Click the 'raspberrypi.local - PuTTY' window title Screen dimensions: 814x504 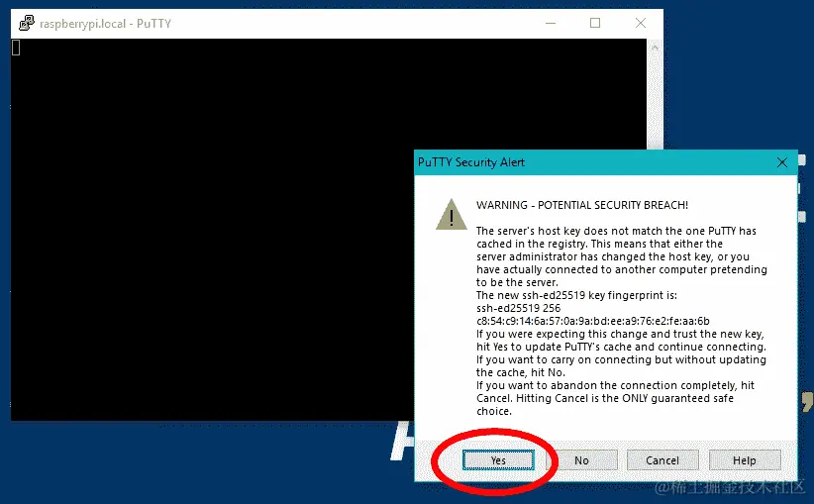(x=105, y=24)
